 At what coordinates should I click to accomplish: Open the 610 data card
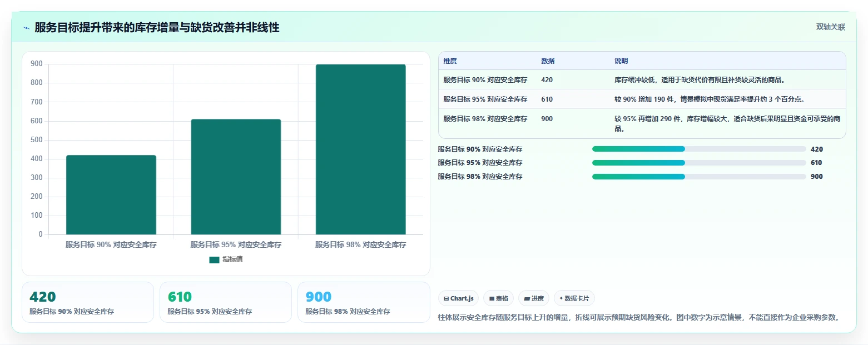point(226,302)
